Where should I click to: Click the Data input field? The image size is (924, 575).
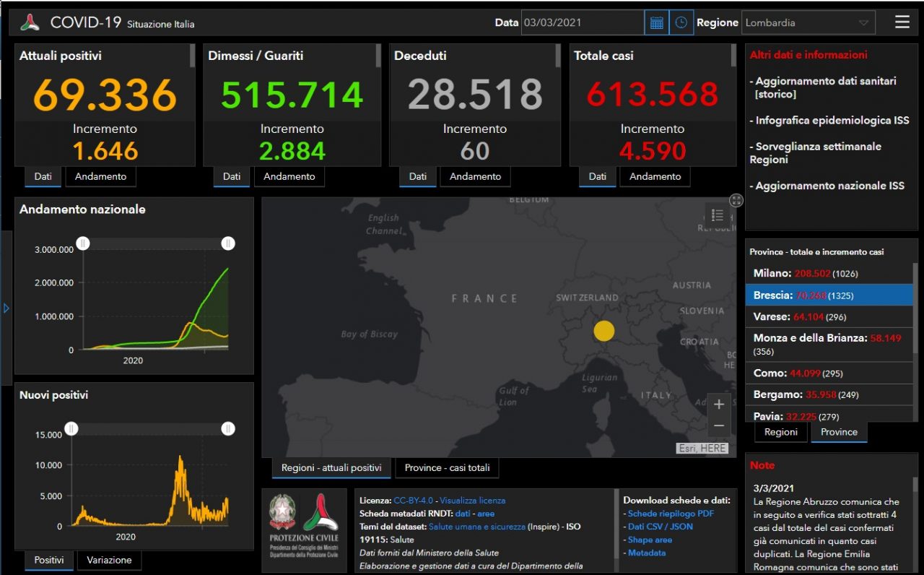tap(582, 22)
